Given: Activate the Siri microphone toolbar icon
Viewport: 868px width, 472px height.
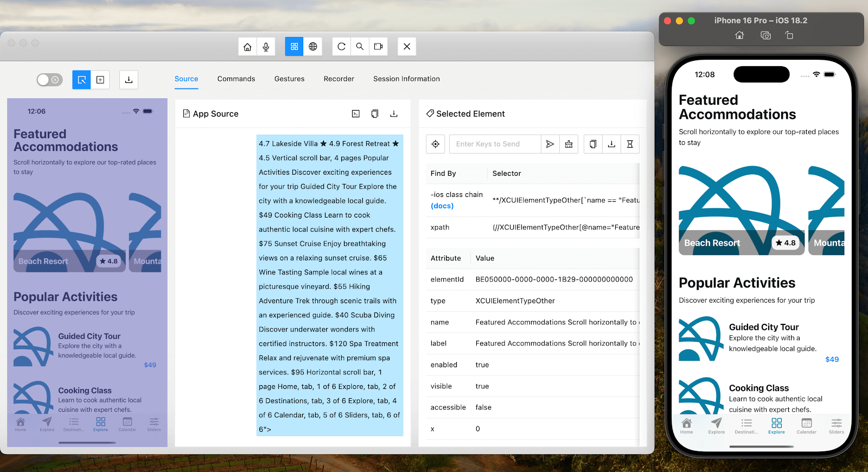Looking at the screenshot, I should (x=266, y=47).
